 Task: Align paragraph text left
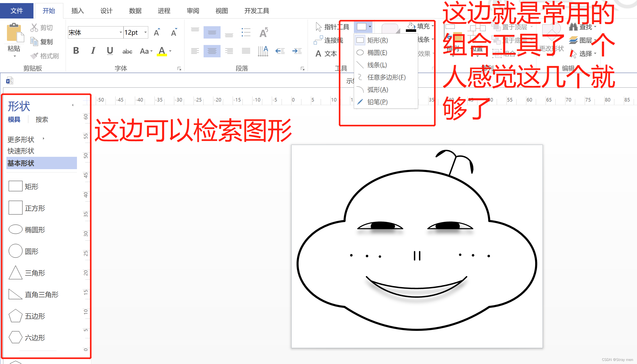coord(195,51)
